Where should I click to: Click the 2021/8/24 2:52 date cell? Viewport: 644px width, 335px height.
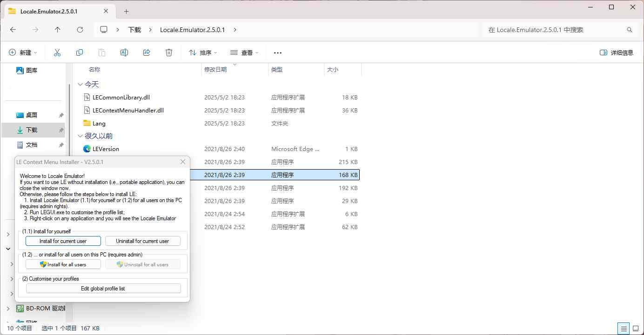click(224, 227)
